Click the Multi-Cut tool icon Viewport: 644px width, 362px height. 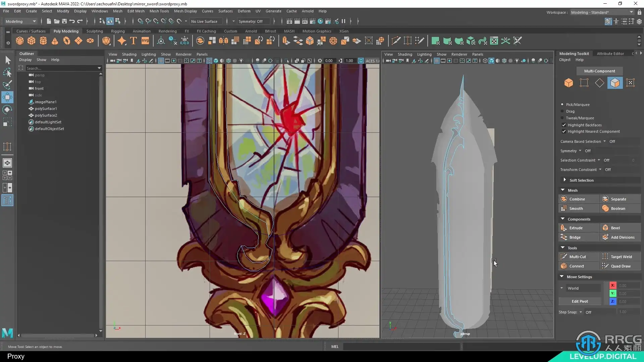click(564, 256)
